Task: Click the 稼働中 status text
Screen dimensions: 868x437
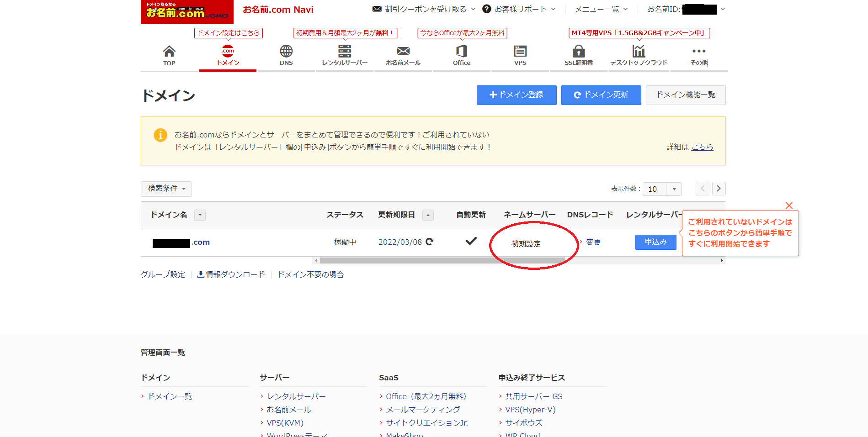Action: (x=345, y=242)
